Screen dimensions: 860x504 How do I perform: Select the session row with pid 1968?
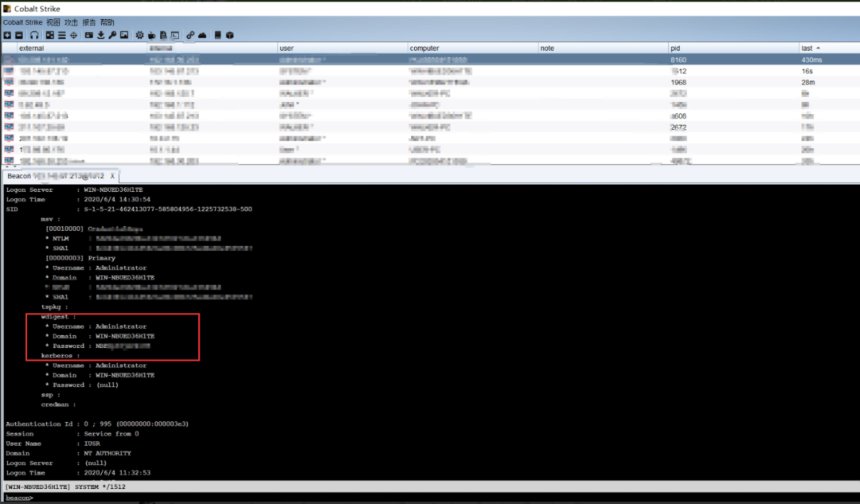430,82
